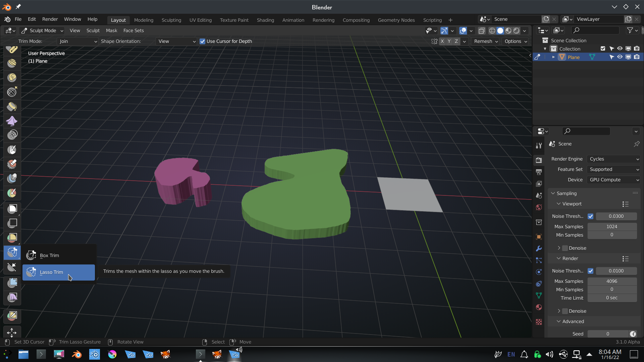Image resolution: width=644 pixels, height=362 pixels.
Task: Open the Trim Mode Join dropdown
Action: (77, 41)
